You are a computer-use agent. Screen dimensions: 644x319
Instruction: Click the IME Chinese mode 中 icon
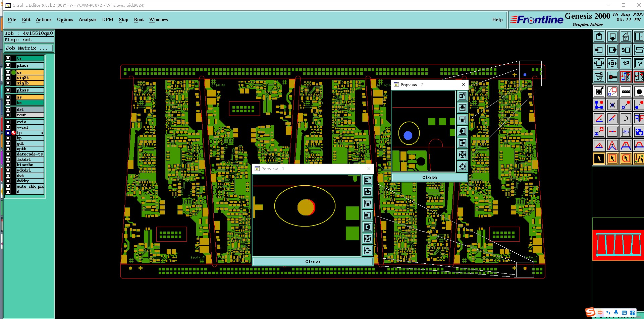[600, 313]
